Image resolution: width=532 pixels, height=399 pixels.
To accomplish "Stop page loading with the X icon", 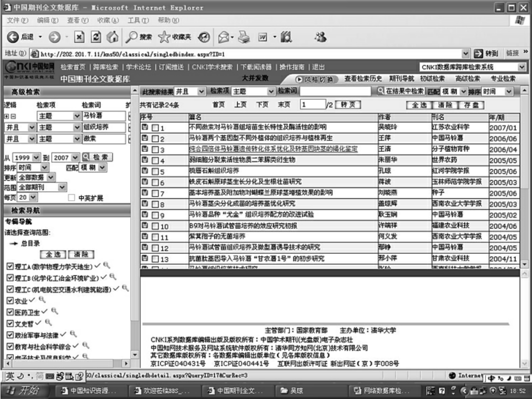I will [x=79, y=37].
